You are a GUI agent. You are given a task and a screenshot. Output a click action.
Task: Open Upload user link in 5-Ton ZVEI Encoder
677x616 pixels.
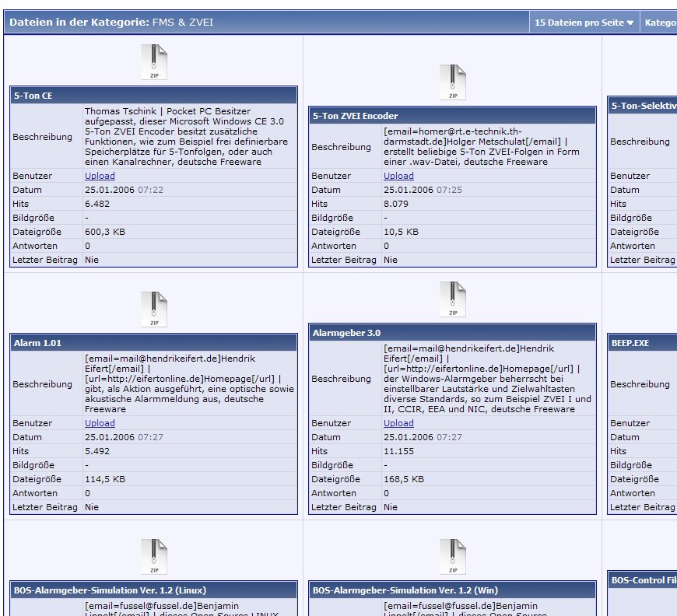(398, 176)
